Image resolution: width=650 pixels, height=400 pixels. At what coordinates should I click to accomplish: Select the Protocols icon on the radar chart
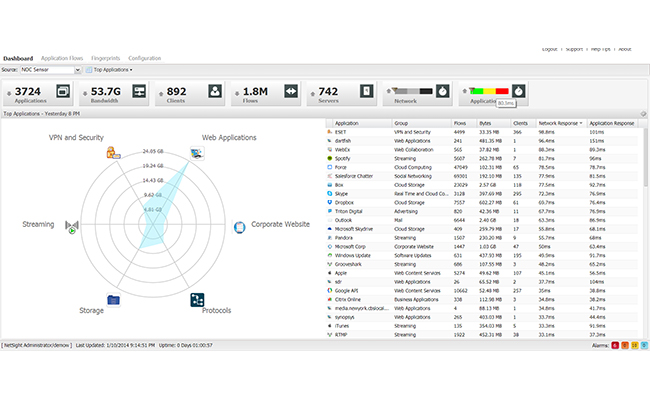pyautogui.click(x=197, y=299)
